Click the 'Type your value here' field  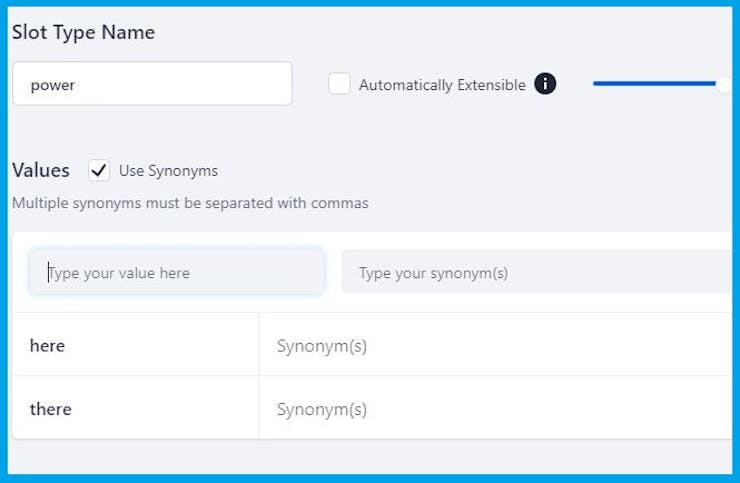click(x=177, y=272)
